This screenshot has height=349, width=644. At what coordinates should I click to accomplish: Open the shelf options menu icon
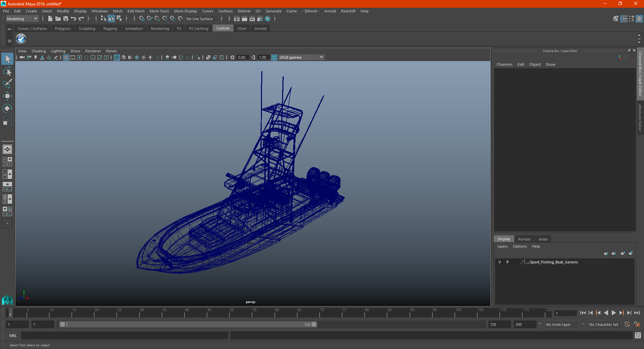(9, 29)
